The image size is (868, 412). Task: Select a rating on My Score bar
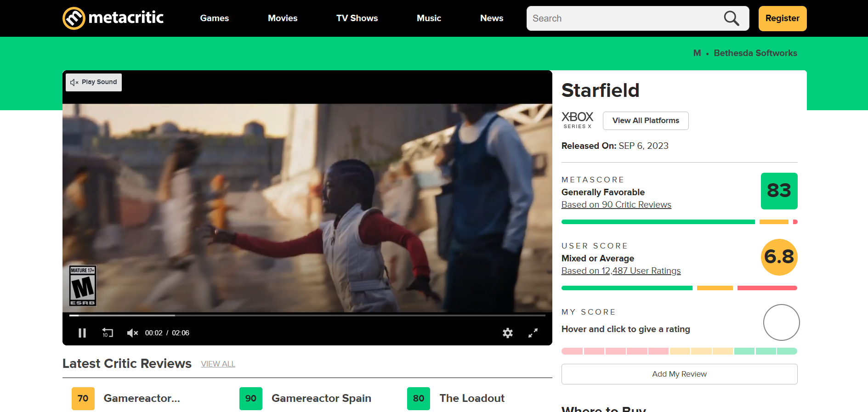pos(679,351)
